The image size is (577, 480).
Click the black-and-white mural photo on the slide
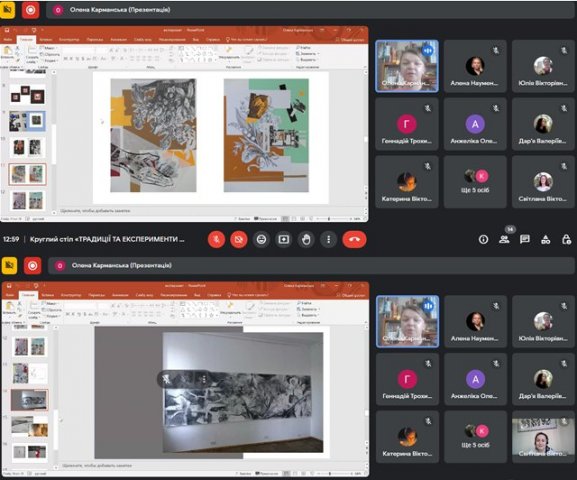[243, 392]
